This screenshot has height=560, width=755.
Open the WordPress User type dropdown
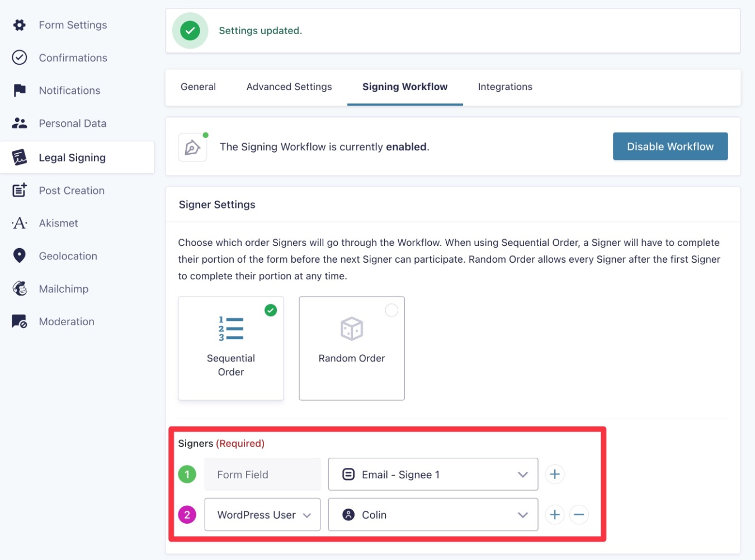262,515
